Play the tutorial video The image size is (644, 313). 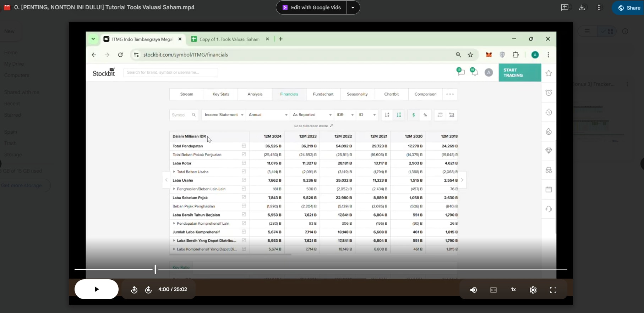click(97, 289)
